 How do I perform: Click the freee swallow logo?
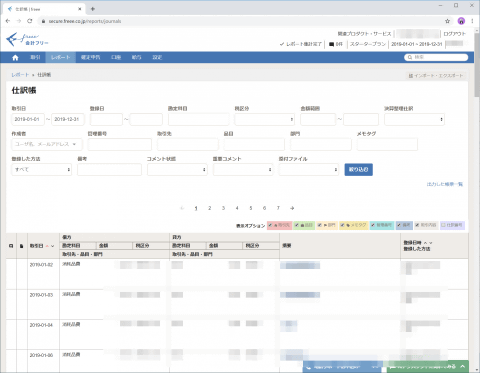tap(12, 39)
